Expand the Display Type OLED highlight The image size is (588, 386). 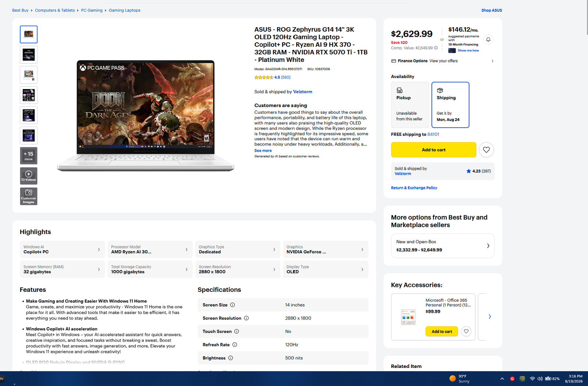click(326, 269)
